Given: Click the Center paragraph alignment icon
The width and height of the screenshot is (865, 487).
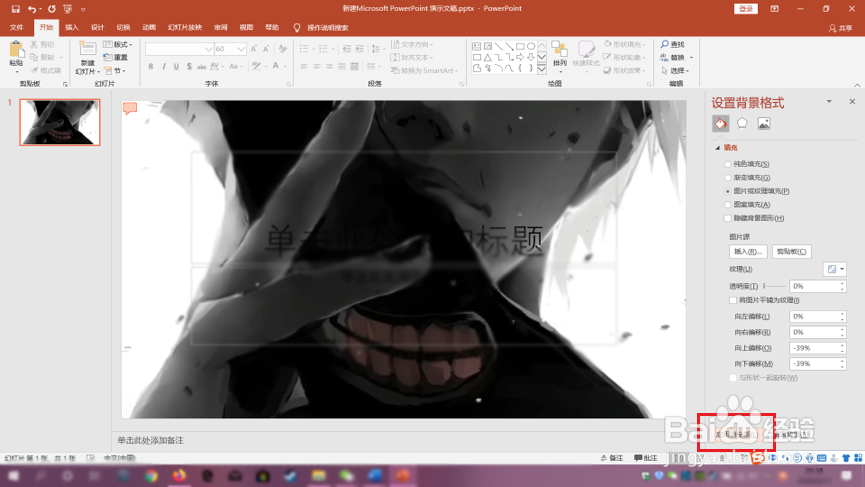Looking at the screenshot, I should (x=317, y=66).
